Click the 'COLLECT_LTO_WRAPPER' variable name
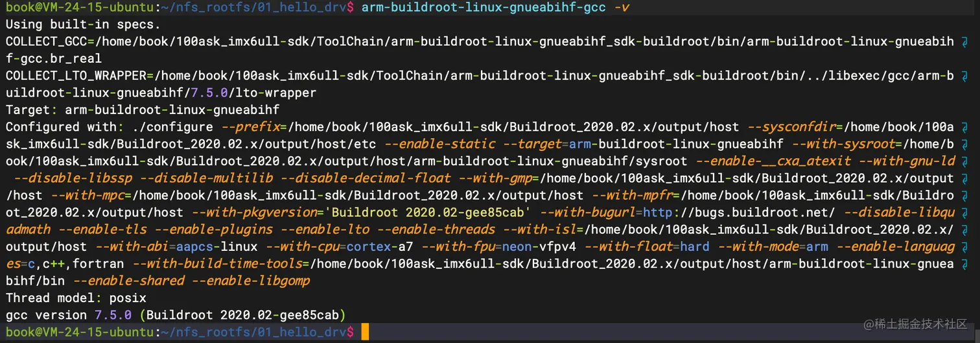 (x=76, y=76)
